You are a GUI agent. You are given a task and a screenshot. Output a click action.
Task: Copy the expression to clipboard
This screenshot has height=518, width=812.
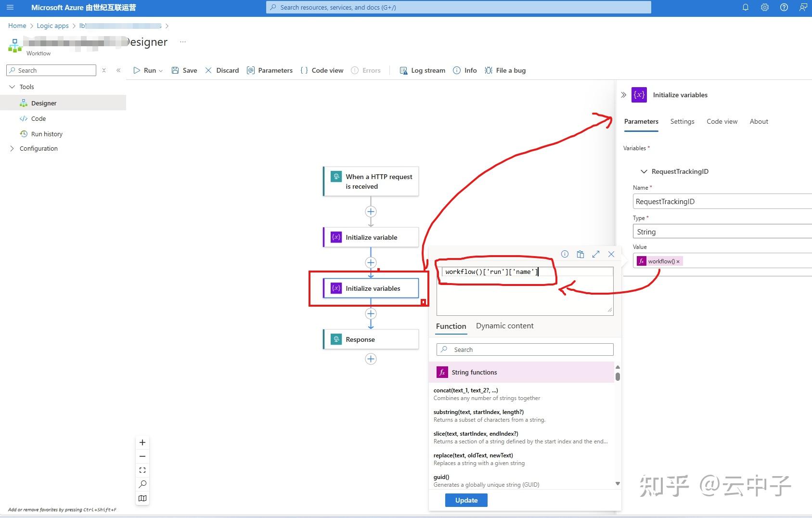(580, 254)
